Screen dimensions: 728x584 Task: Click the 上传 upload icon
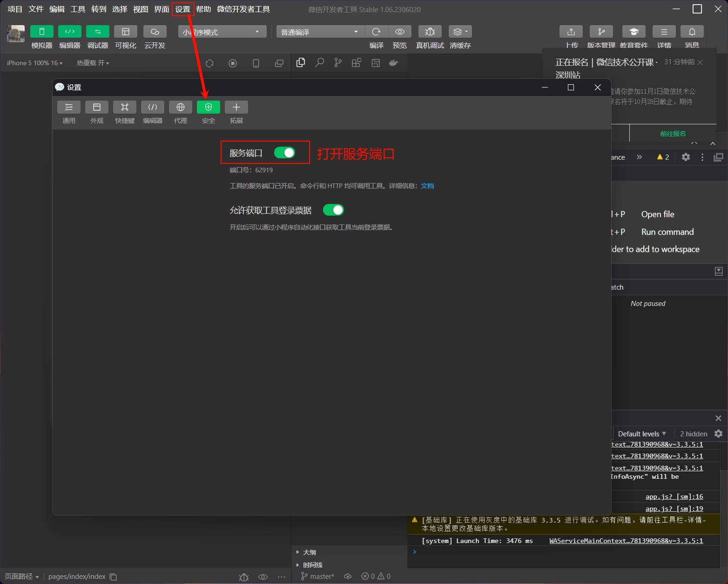tap(571, 32)
